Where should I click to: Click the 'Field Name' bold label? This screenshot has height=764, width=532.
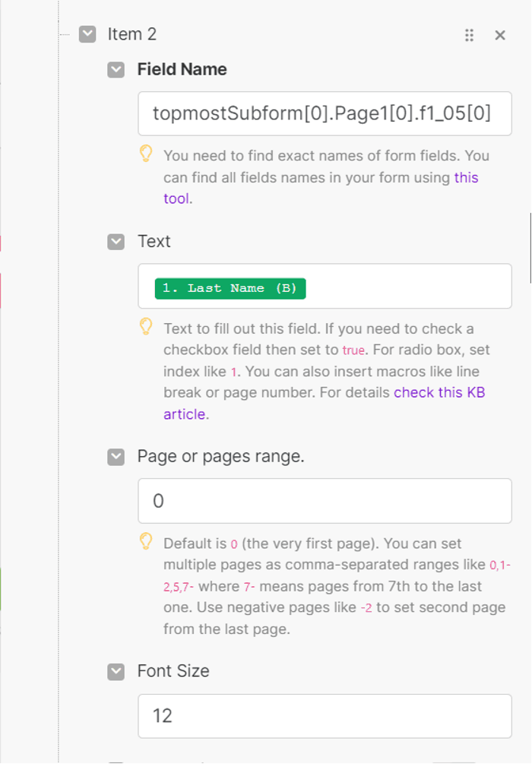(x=182, y=70)
